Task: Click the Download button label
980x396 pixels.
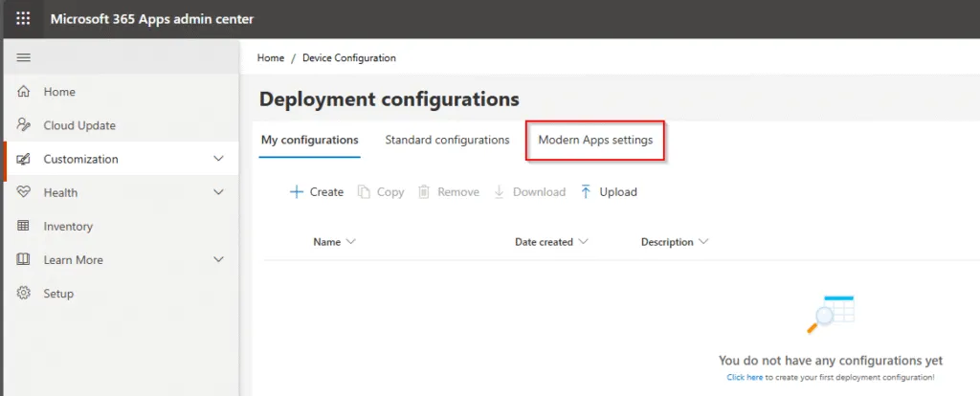Action: pos(540,191)
